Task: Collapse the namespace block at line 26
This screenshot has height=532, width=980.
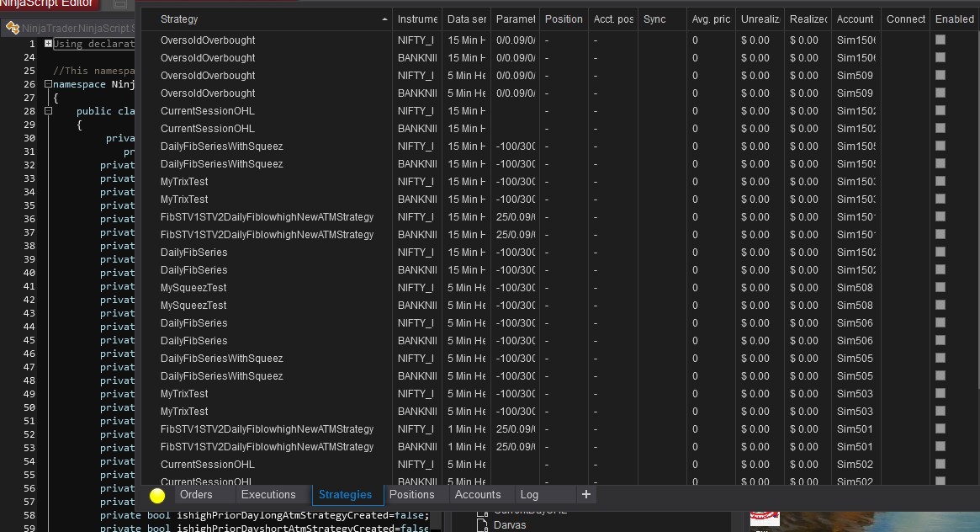Action: (48, 84)
